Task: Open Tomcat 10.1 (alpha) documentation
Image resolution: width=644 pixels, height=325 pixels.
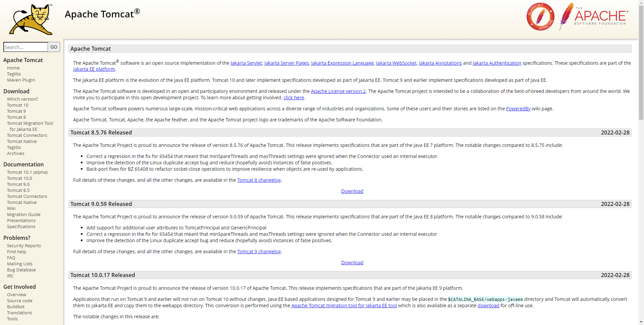Action: (x=27, y=172)
